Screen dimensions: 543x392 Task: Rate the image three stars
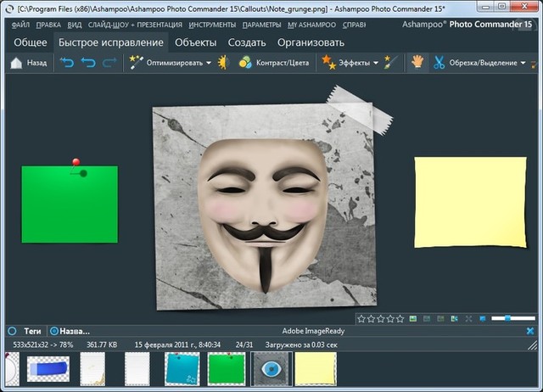click(x=381, y=318)
